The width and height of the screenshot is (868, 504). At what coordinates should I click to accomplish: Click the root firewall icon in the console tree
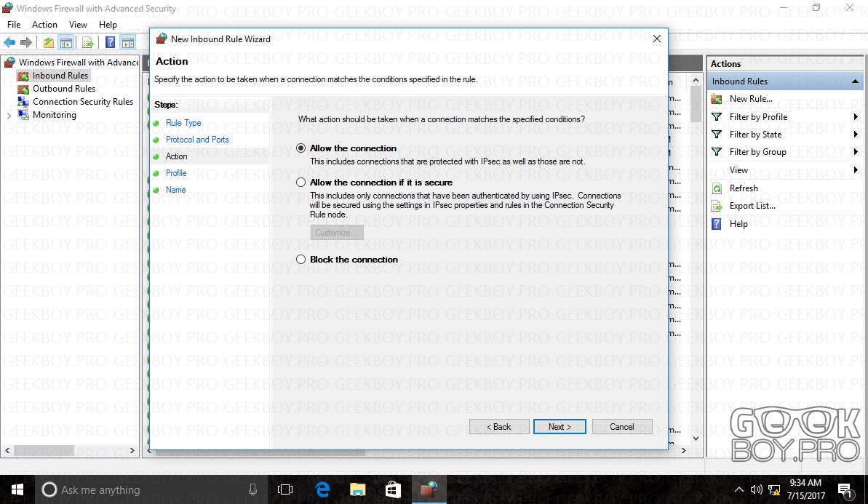pyautogui.click(x=9, y=62)
